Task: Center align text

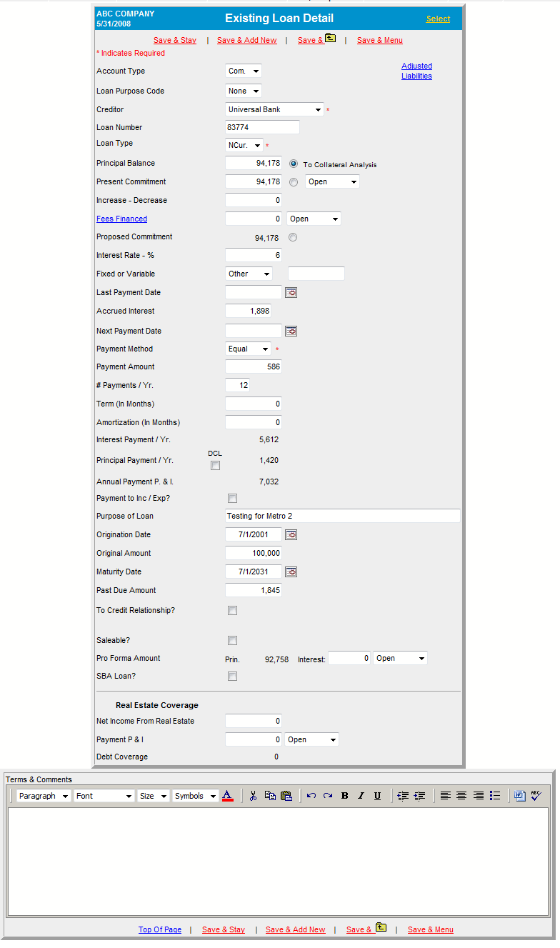Action: [461, 795]
